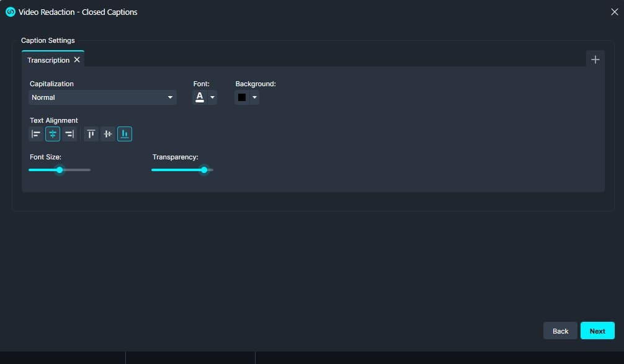Add a new caption style with the plus button
The image size is (624, 364).
(595, 59)
